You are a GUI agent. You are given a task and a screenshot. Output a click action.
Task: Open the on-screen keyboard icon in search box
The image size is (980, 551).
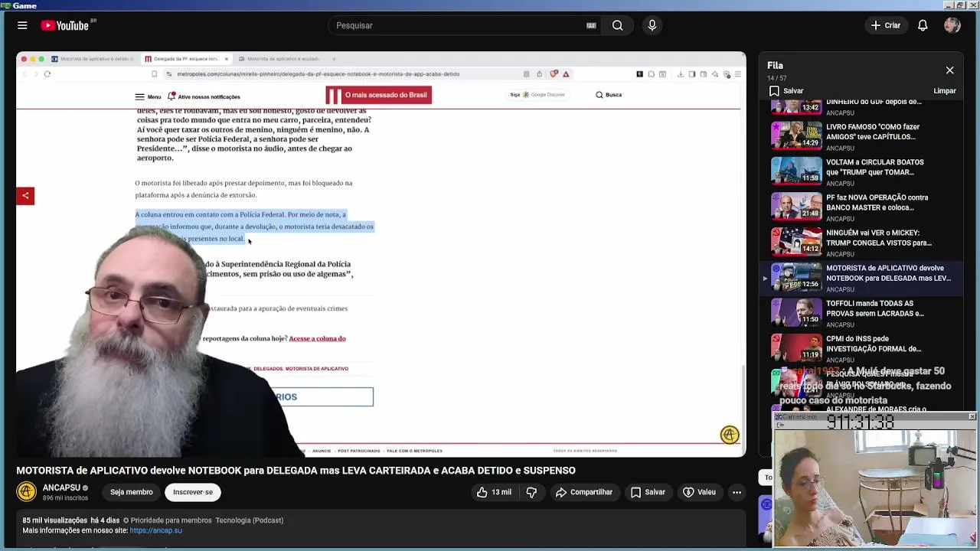pyautogui.click(x=591, y=25)
